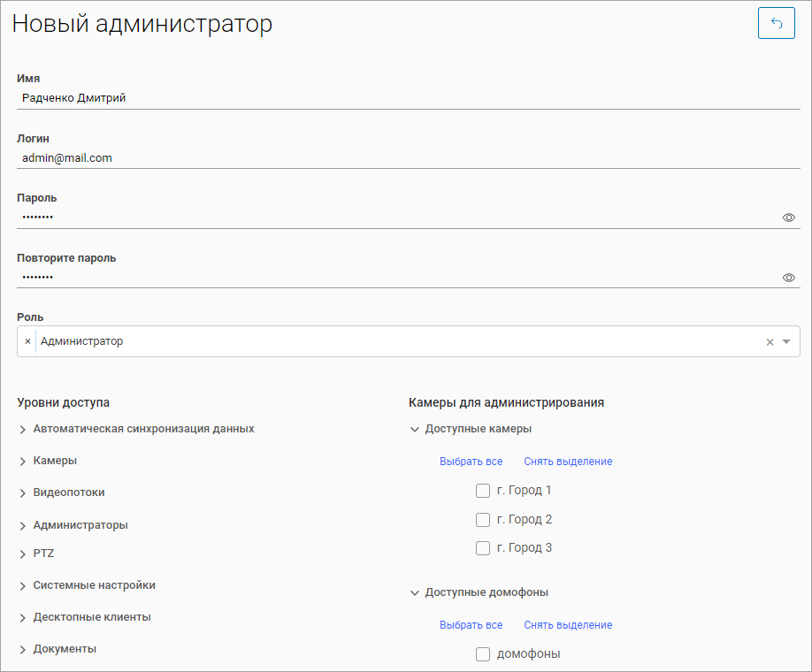Clear the role field selection
Image resolution: width=812 pixels, height=672 pixels.
[770, 342]
